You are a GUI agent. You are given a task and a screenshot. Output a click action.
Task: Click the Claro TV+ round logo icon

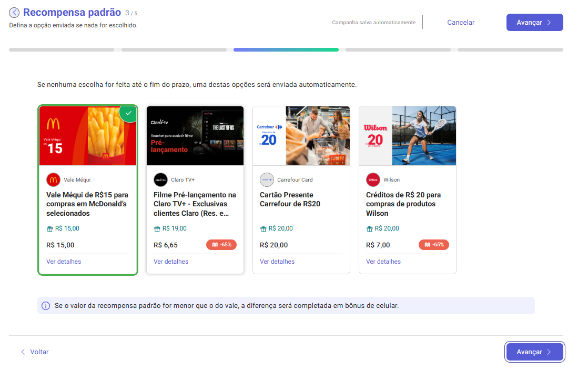[x=160, y=179]
